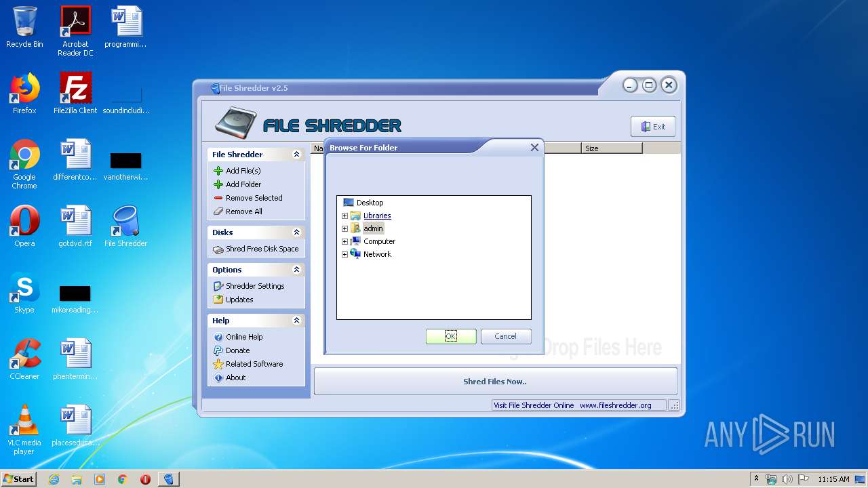Click Donate link
The height and width of the screenshot is (488, 868).
232,350
